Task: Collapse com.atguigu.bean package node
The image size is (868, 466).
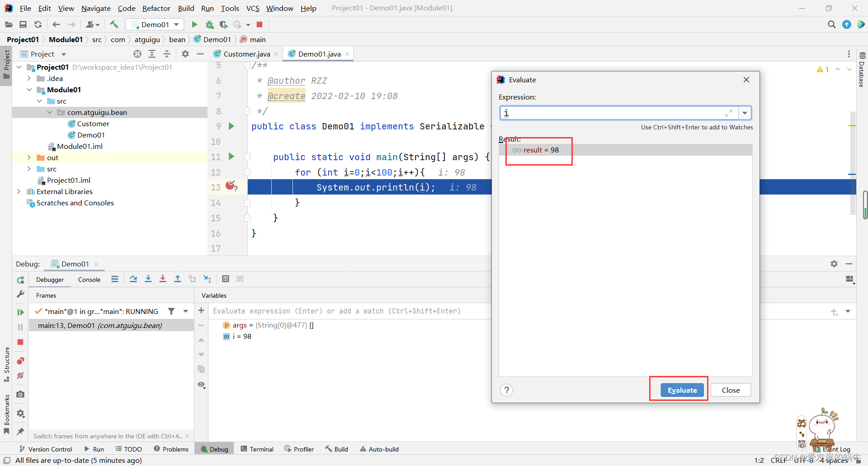Action: 50,112
